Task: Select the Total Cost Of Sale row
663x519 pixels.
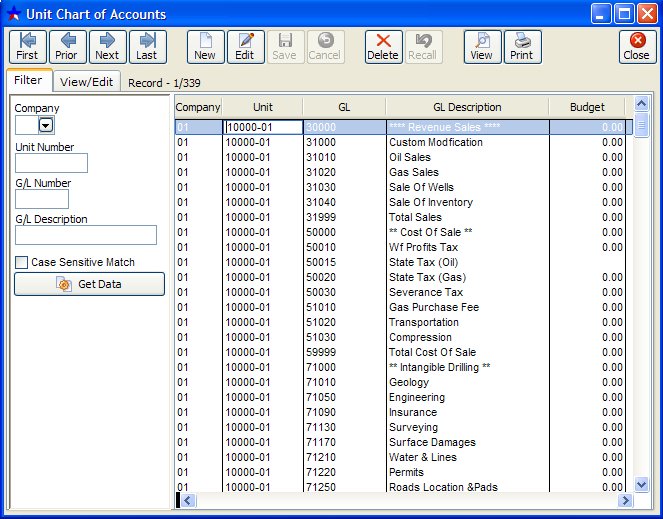Action: coord(400,352)
